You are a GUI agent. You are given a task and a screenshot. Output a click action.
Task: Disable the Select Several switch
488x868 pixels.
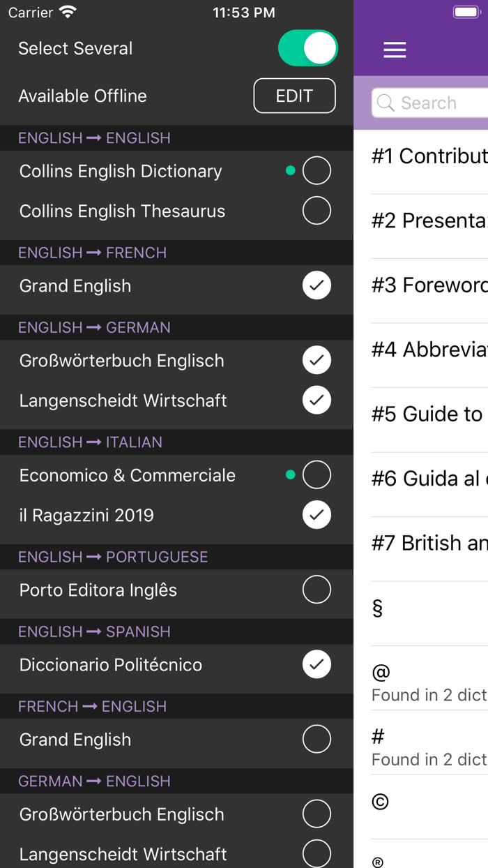[307, 47]
